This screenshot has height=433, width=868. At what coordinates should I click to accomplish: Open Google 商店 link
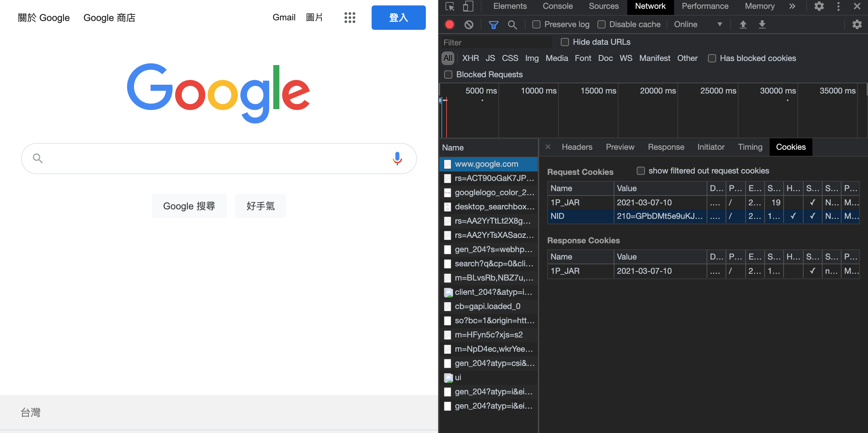click(110, 18)
